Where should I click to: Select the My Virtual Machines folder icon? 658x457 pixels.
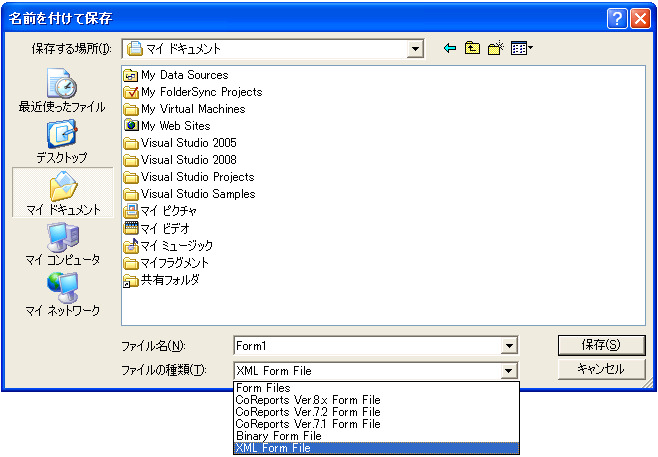pyautogui.click(x=131, y=110)
